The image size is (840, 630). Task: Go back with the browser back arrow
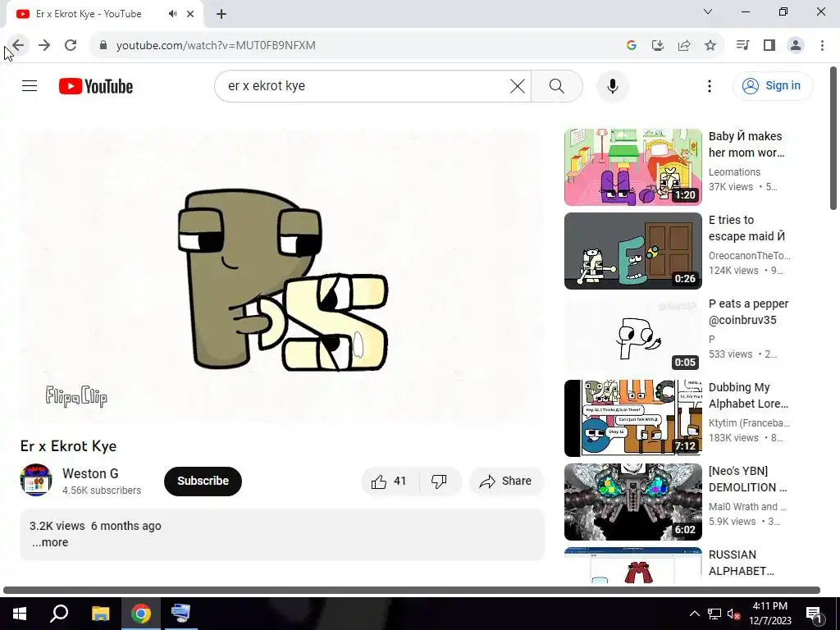pos(18,46)
